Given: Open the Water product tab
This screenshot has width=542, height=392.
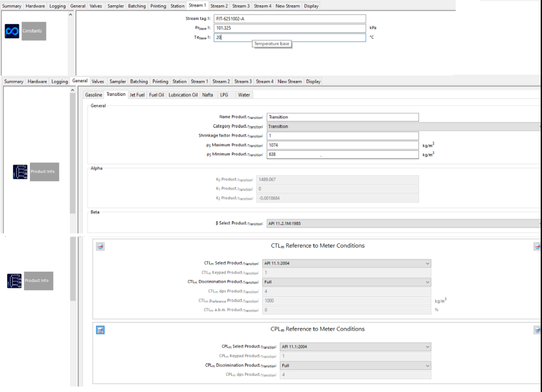Looking at the screenshot, I should pyautogui.click(x=243, y=94).
